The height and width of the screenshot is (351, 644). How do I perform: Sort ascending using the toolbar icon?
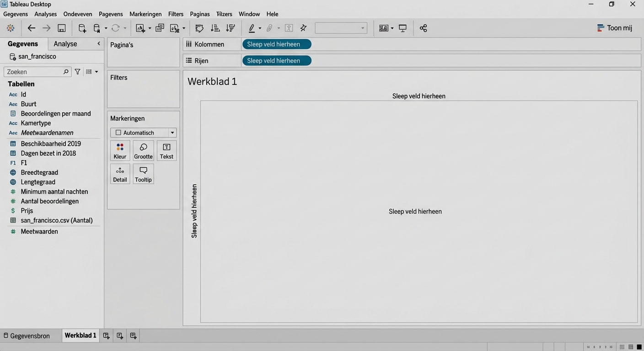(215, 28)
